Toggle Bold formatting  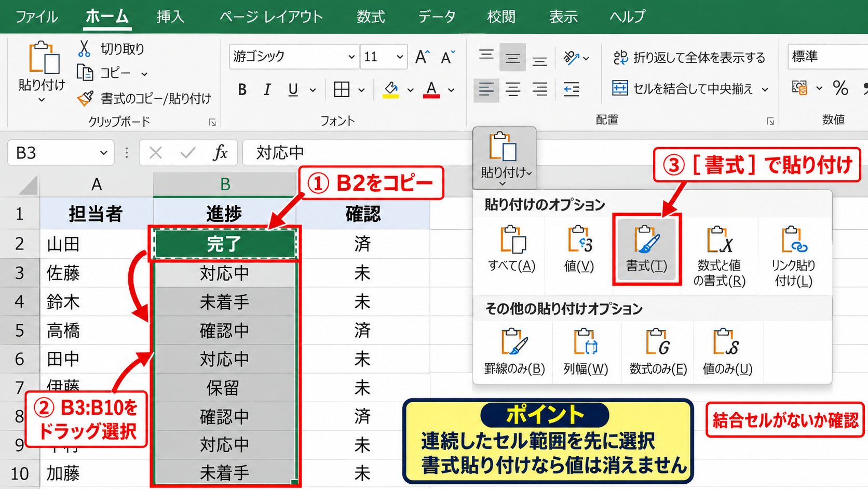pyautogui.click(x=242, y=90)
